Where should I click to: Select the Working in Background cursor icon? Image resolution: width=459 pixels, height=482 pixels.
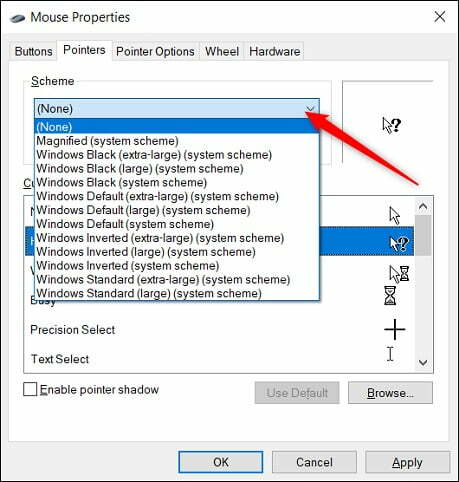399,274
